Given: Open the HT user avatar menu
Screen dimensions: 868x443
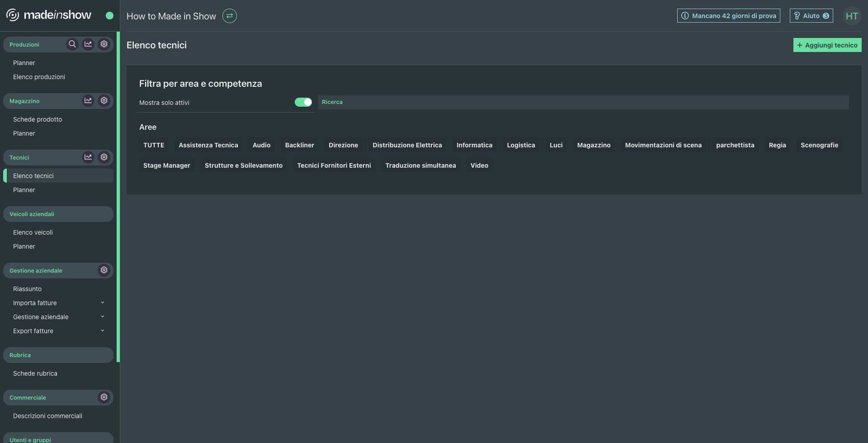Looking at the screenshot, I should coord(852,16).
